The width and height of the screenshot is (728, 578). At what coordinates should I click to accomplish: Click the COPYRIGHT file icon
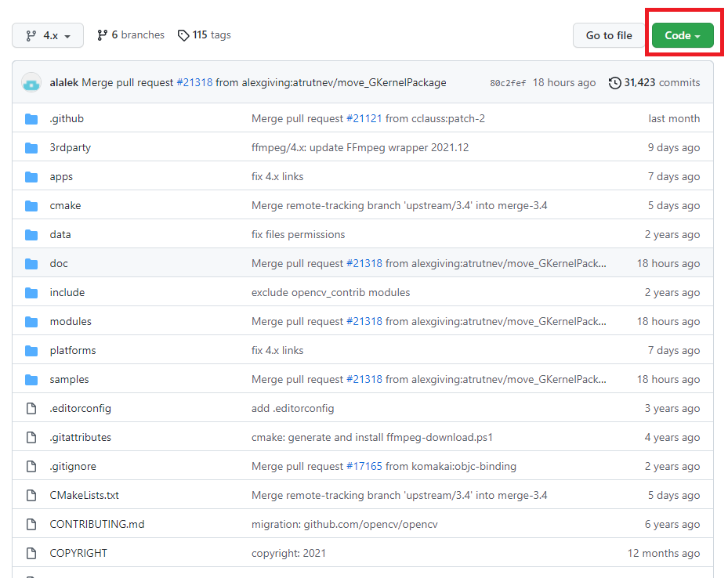click(31, 554)
